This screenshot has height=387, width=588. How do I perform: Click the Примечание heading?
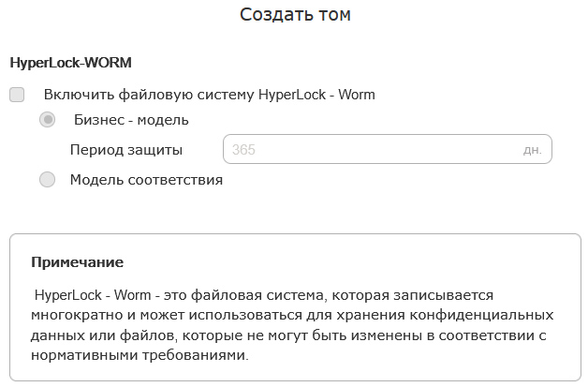pos(78,262)
